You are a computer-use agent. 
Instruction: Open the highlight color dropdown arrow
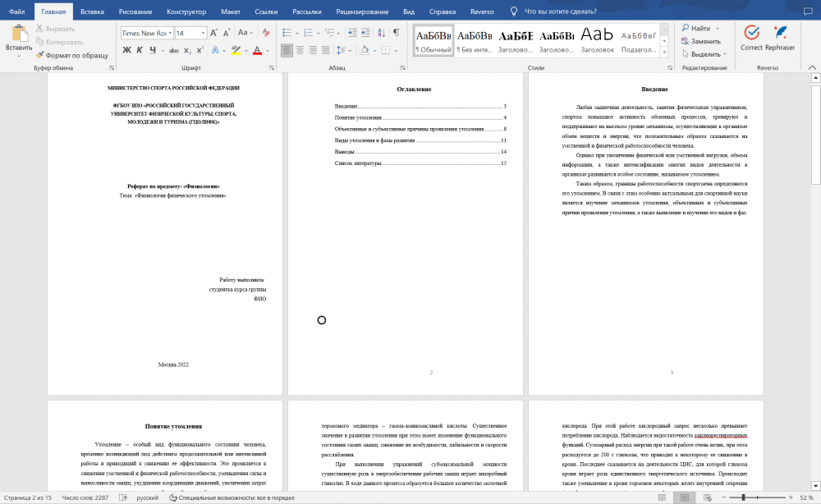[x=246, y=51]
